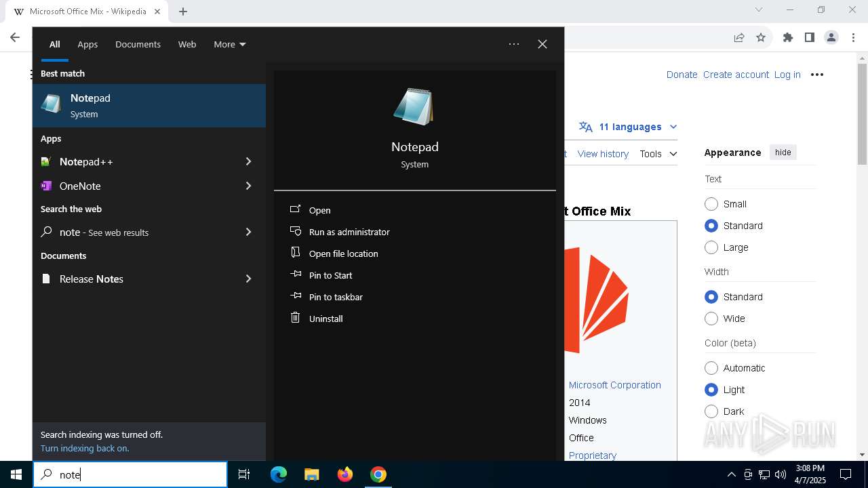Select Light color option

[x=711, y=390]
